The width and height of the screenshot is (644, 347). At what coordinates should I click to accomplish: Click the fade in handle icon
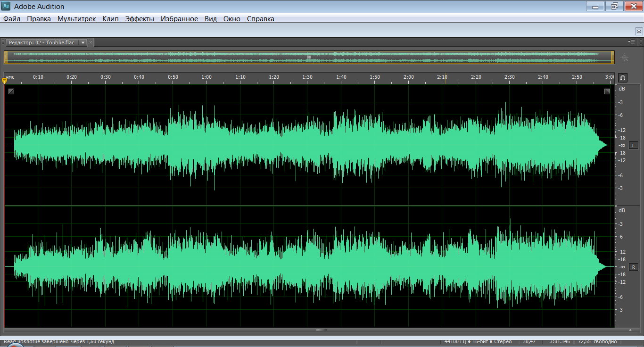click(11, 91)
